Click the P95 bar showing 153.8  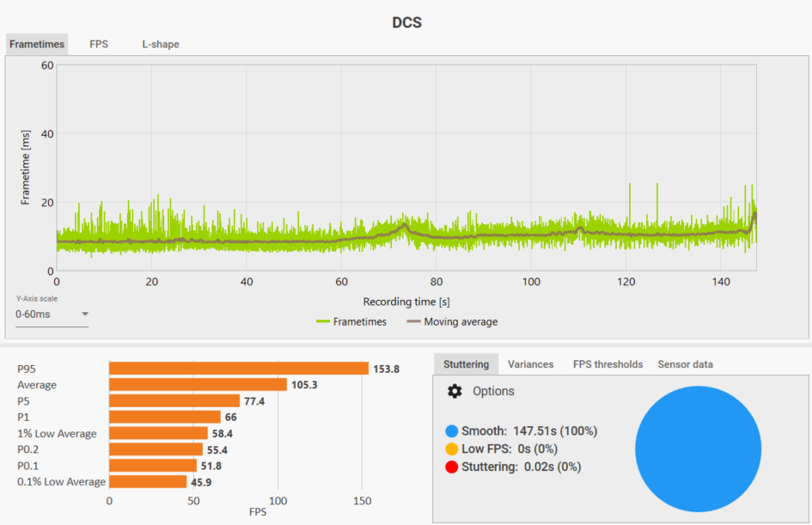[x=239, y=369]
